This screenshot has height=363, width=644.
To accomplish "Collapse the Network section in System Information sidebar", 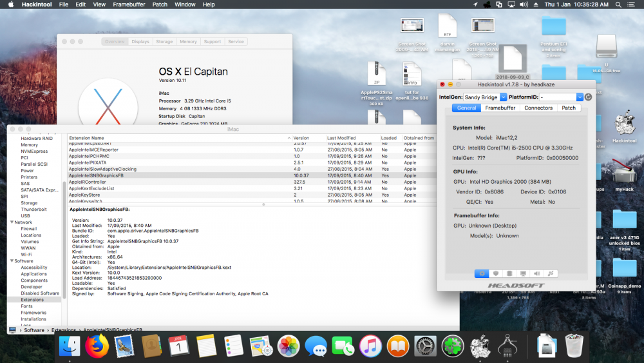I will click(12, 222).
